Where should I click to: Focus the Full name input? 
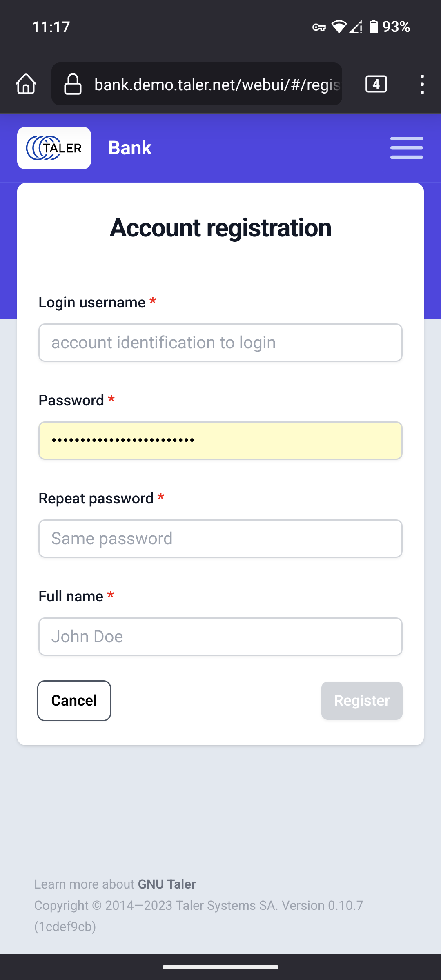point(220,637)
